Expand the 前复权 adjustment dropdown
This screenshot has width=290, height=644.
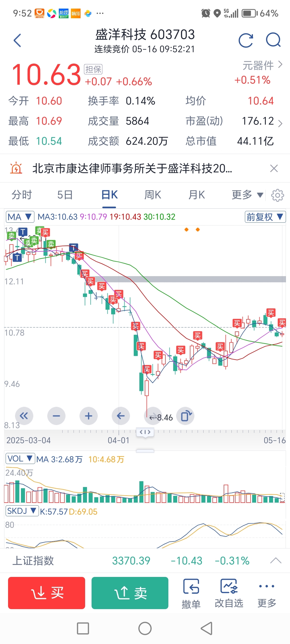265,217
